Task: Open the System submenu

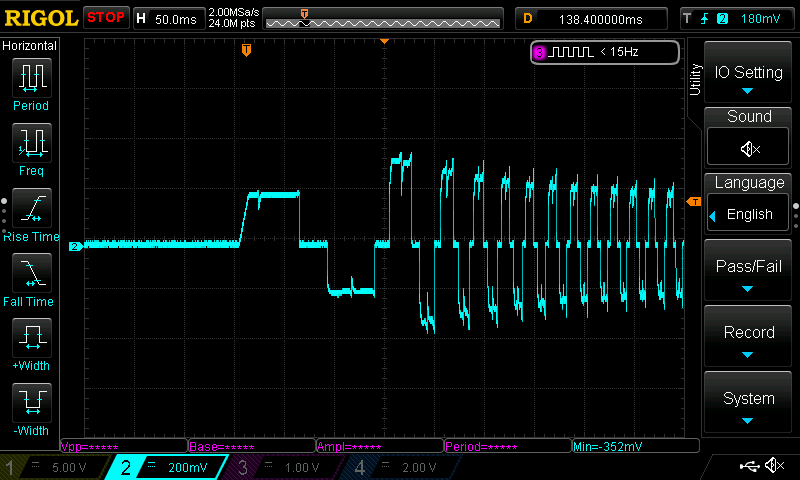Action: [748, 404]
